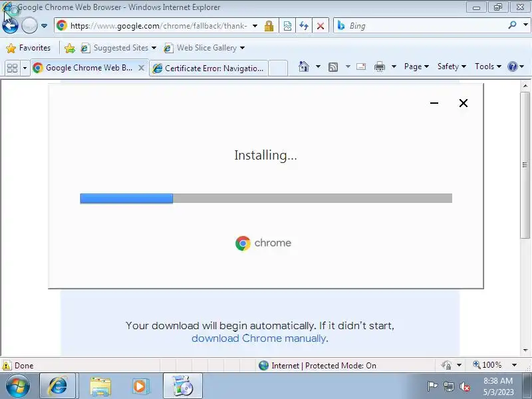Click the red Stop loading X icon

pyautogui.click(x=321, y=26)
